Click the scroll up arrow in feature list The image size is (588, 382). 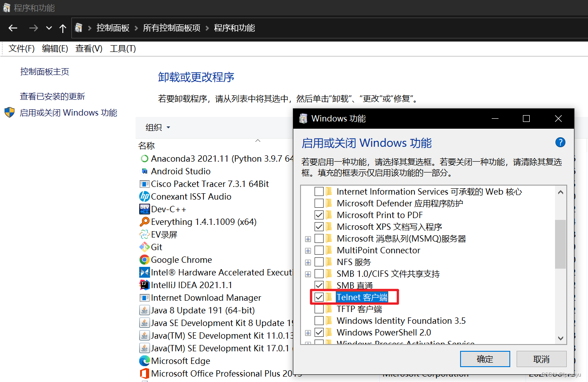point(560,191)
